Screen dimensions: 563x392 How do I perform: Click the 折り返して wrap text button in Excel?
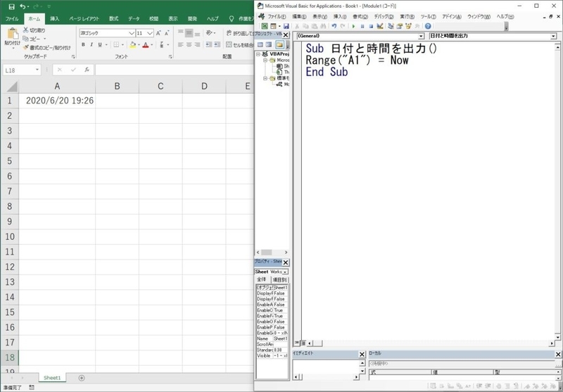click(240, 33)
